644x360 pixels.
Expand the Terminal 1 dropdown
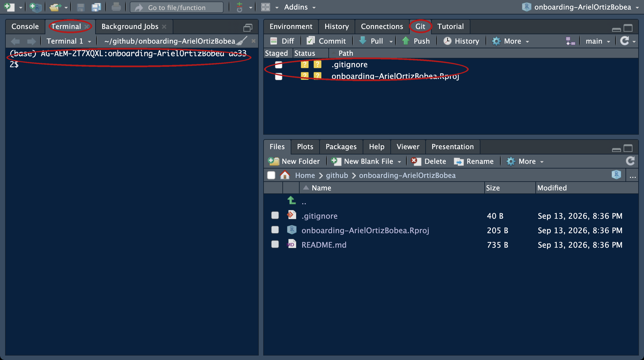coord(69,41)
